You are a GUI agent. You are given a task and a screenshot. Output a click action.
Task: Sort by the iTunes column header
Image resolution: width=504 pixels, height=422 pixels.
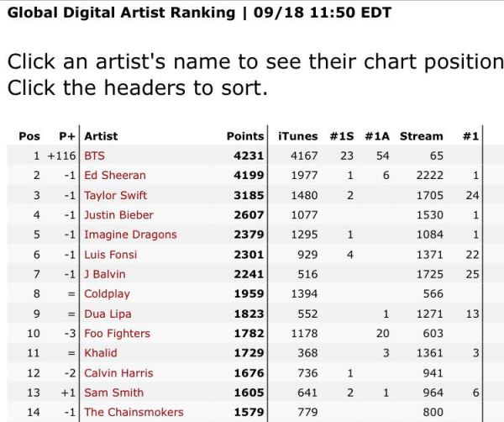297,136
